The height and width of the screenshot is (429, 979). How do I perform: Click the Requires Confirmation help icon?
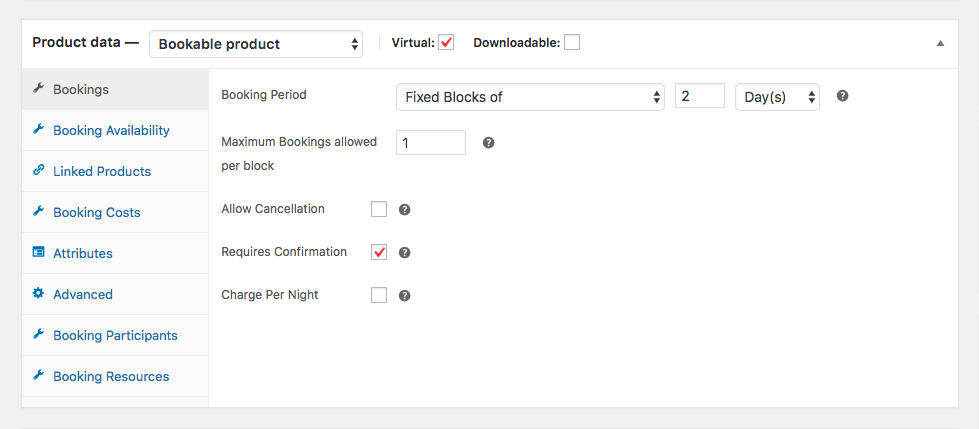point(405,253)
